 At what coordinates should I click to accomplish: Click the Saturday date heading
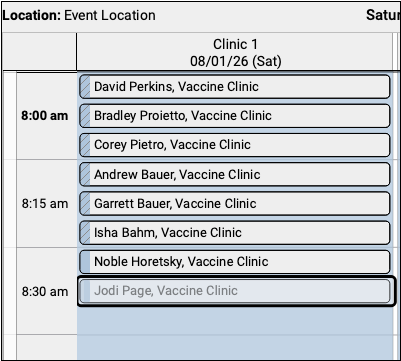coord(383,15)
